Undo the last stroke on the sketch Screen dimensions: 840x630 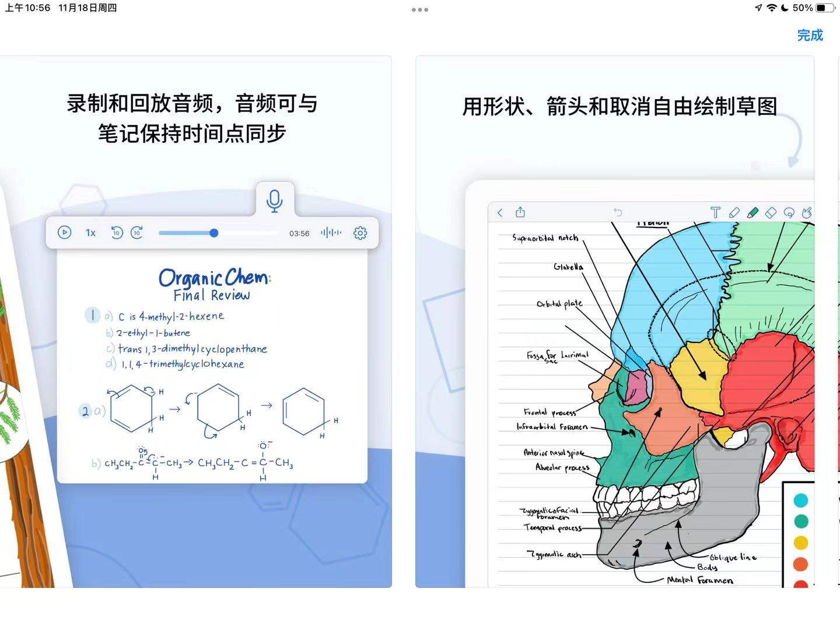(618, 212)
